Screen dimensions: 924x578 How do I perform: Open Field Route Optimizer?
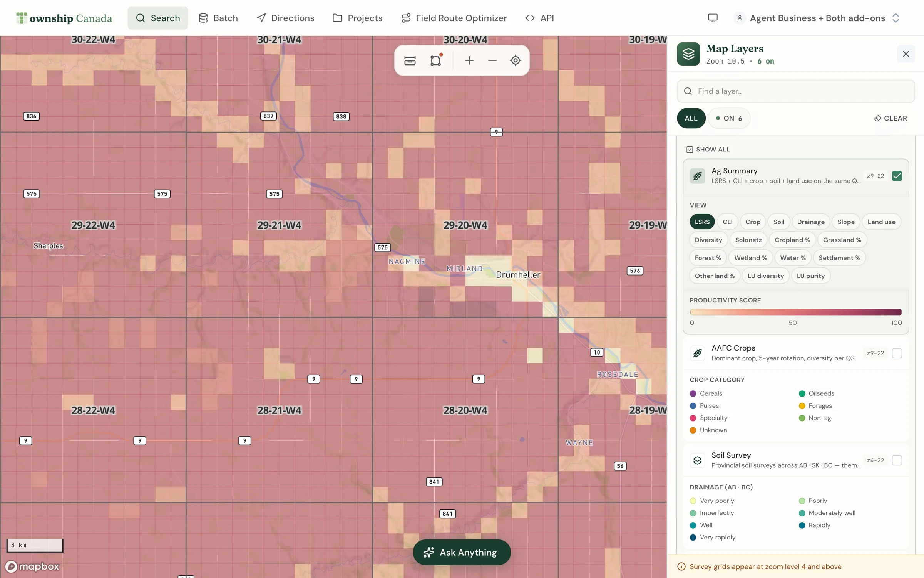[454, 18]
